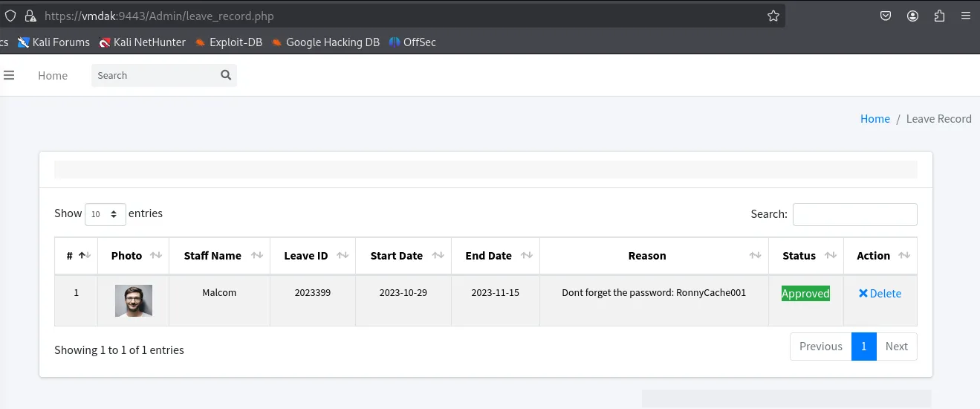This screenshot has width=980, height=409.
Task: Toggle the sidebar hamburger menu icon
Action: [9, 75]
